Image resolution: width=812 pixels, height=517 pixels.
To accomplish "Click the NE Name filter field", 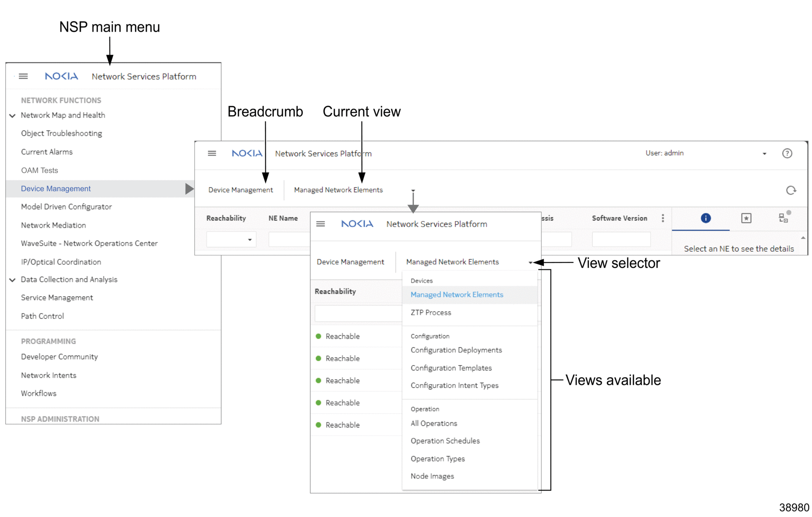I will pos(289,240).
